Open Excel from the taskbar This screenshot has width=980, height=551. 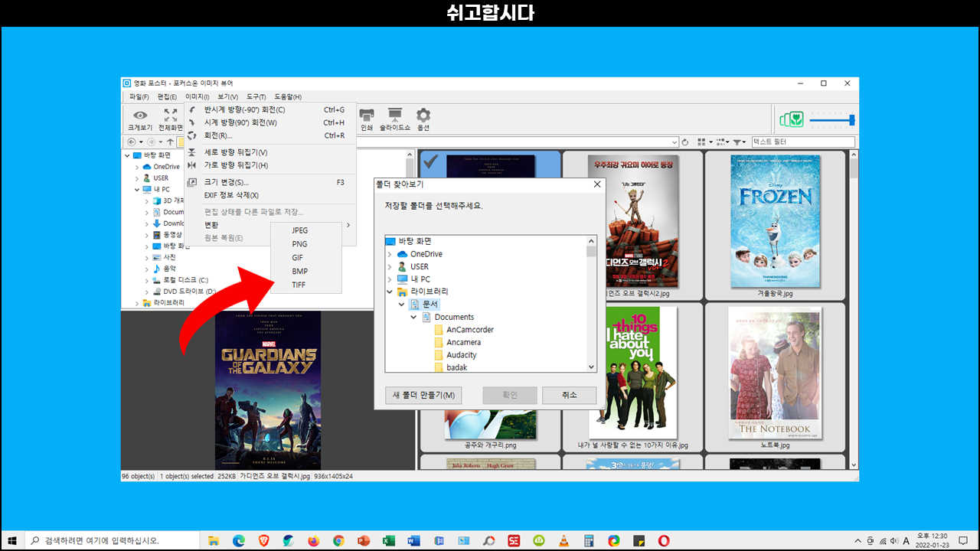[x=389, y=540]
